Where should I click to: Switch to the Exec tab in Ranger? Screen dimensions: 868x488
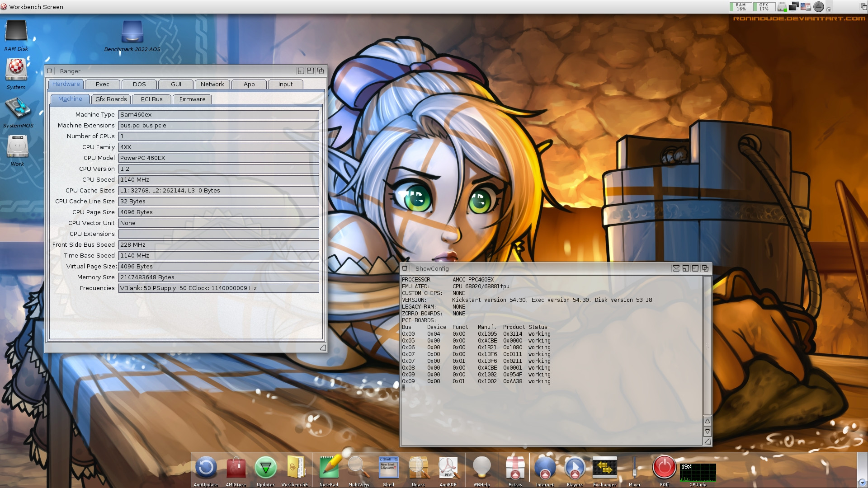click(102, 84)
